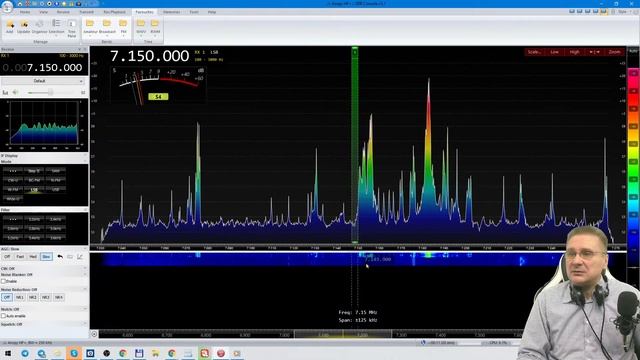Viewport: 640px width, 360px height.
Task: Open the Tools ribbon tab
Action: coord(194,12)
